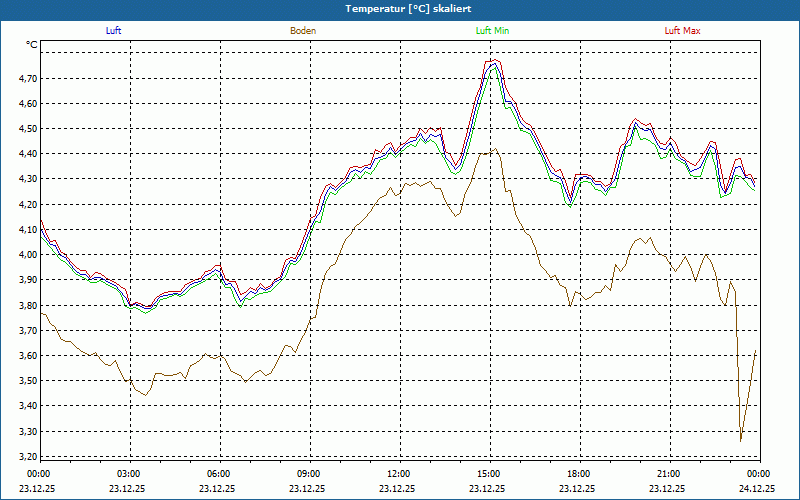Select the 21:00 time axis label

[668, 474]
